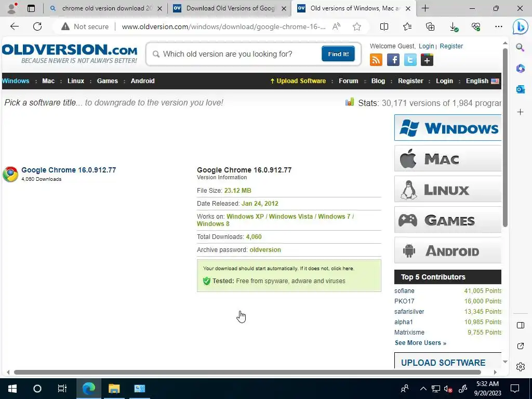Click the Find It! button

point(338,54)
